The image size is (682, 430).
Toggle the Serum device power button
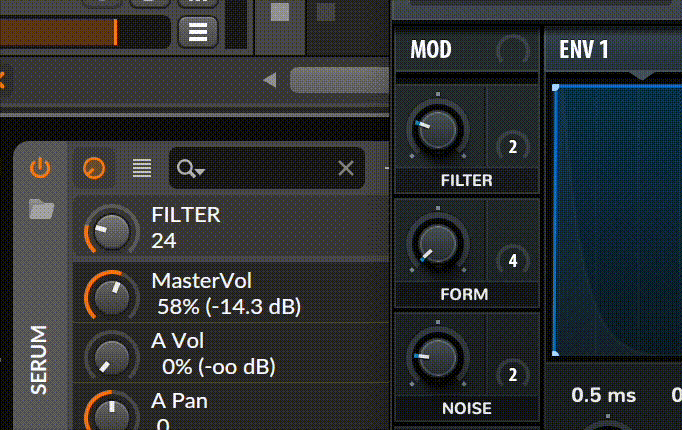40,168
